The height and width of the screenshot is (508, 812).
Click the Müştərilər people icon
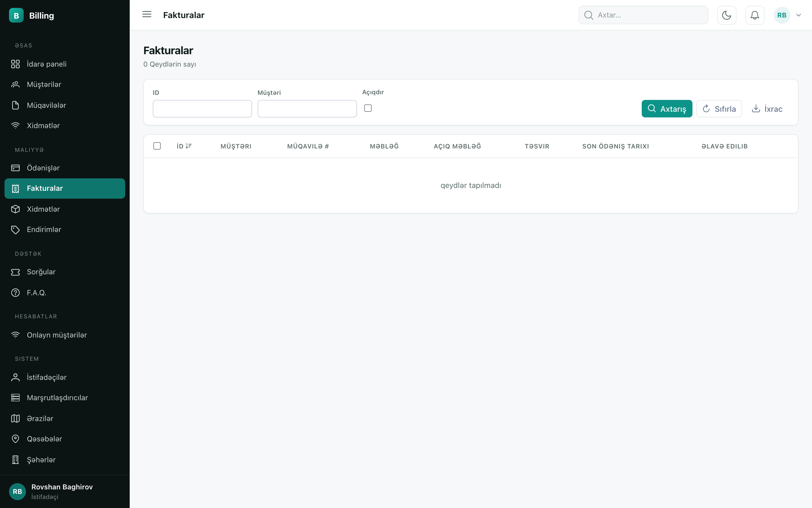[16, 84]
